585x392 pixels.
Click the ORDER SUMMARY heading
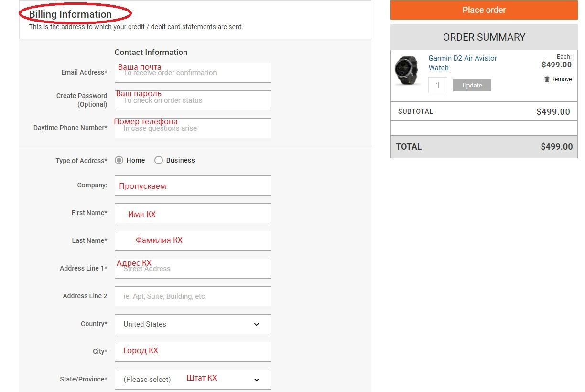click(484, 37)
